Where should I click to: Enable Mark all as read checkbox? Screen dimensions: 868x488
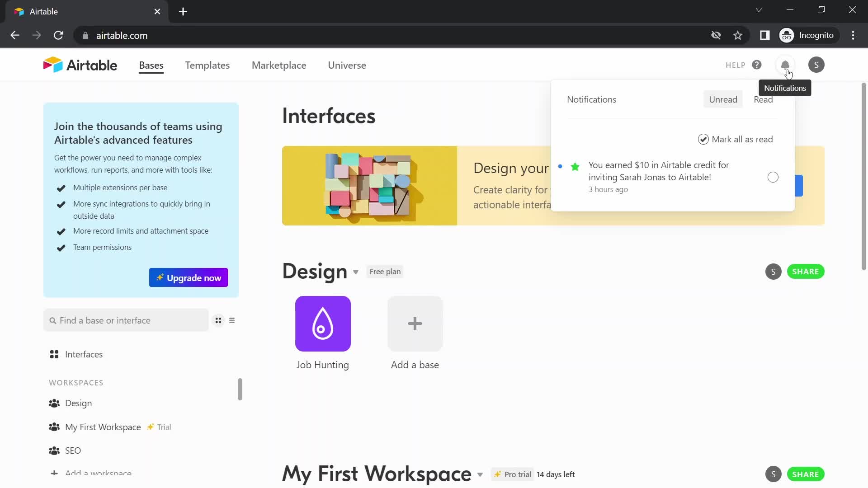tap(703, 139)
